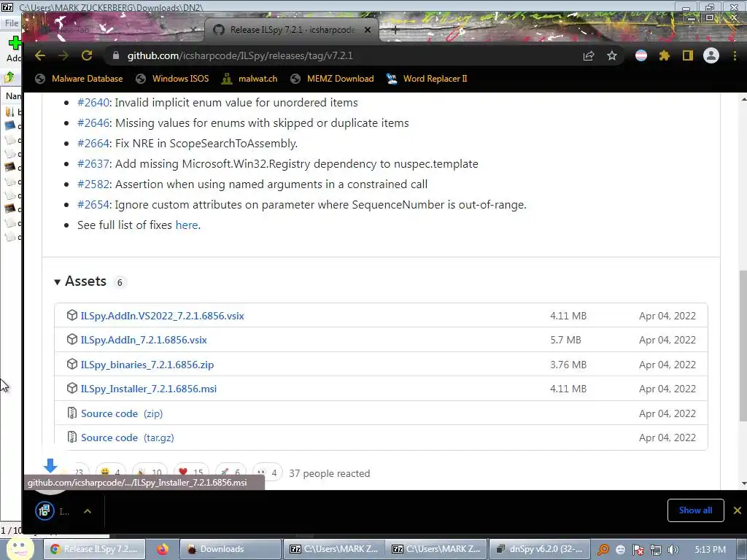Open Chrome profile avatar
747x560 pixels.
(711, 55)
